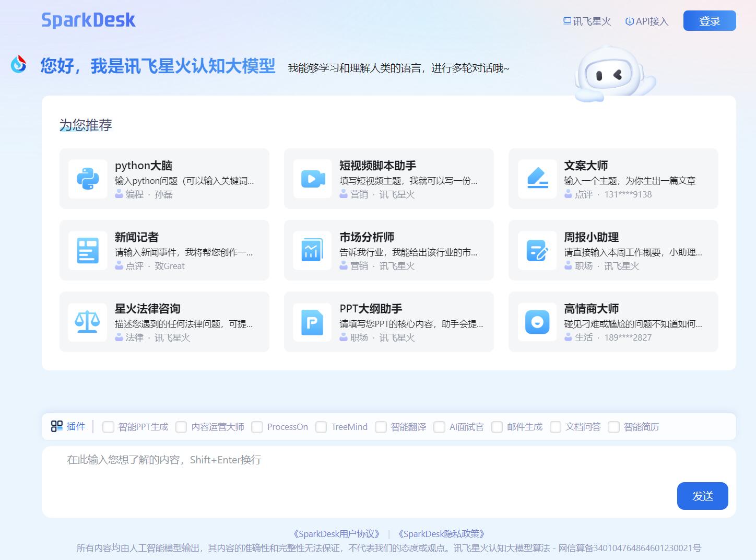Enable the 邮件生成 plugin checkbox
756x560 pixels.
497,427
